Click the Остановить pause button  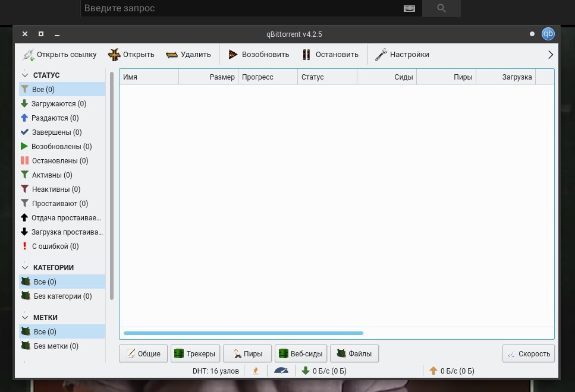click(331, 55)
